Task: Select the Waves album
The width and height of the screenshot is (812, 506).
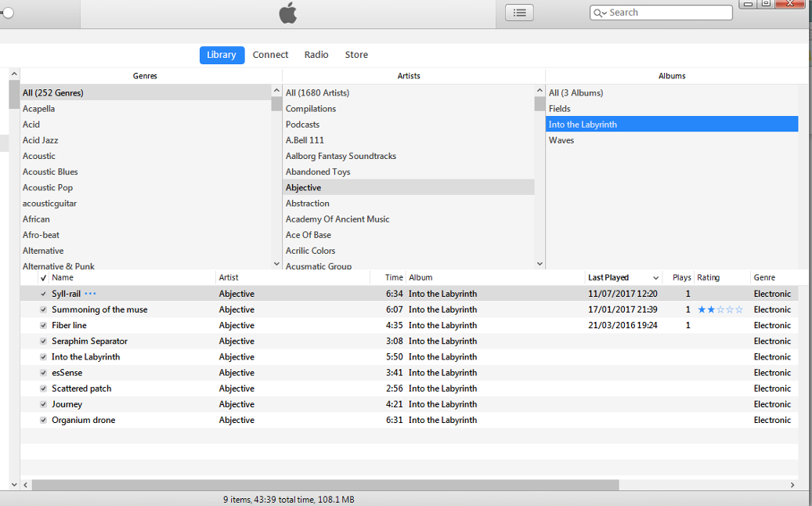Action: 672,140
